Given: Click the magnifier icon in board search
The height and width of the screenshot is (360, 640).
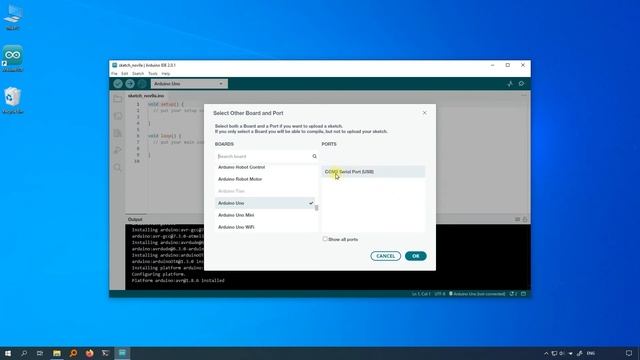Looking at the screenshot, I should pyautogui.click(x=314, y=156).
